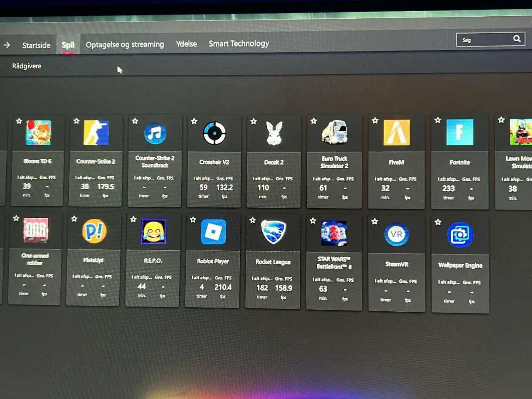Open the Wallpaper Engine blue icon
Image resolution: width=532 pixels, height=399 pixels.
click(460, 235)
